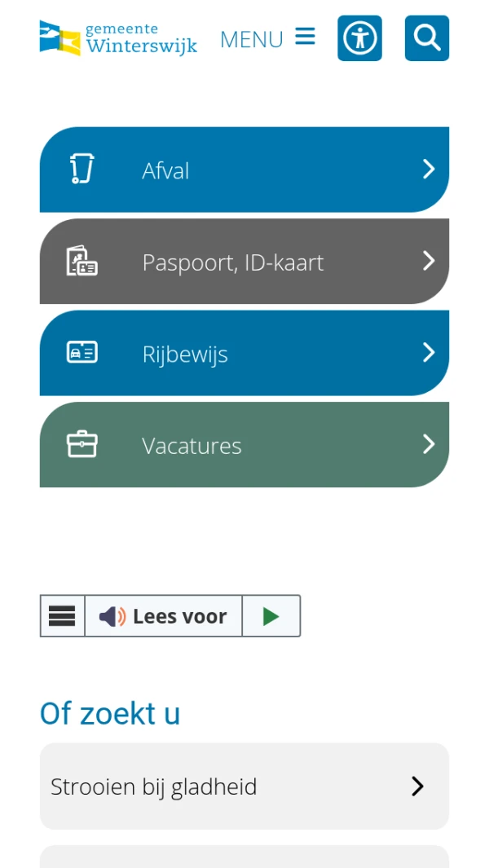
Task: Click the chevron on the Vacatures tile
Action: 429,444
